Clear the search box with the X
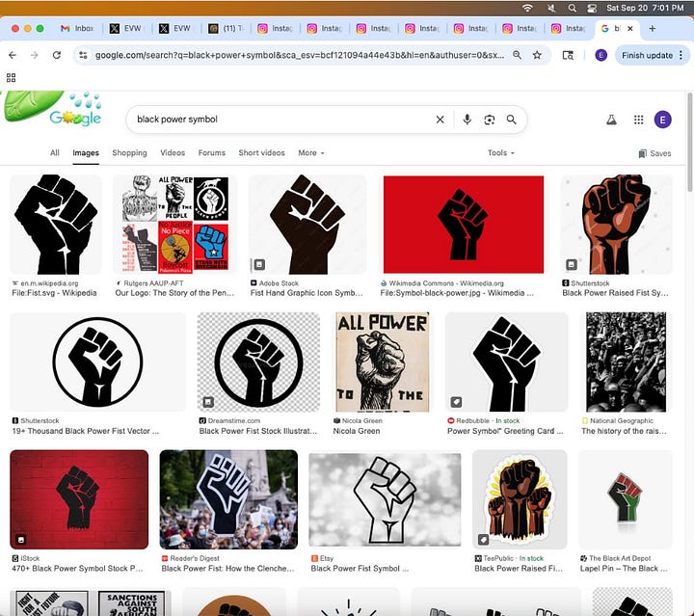Viewport: 694px width, 616px height. point(440,120)
